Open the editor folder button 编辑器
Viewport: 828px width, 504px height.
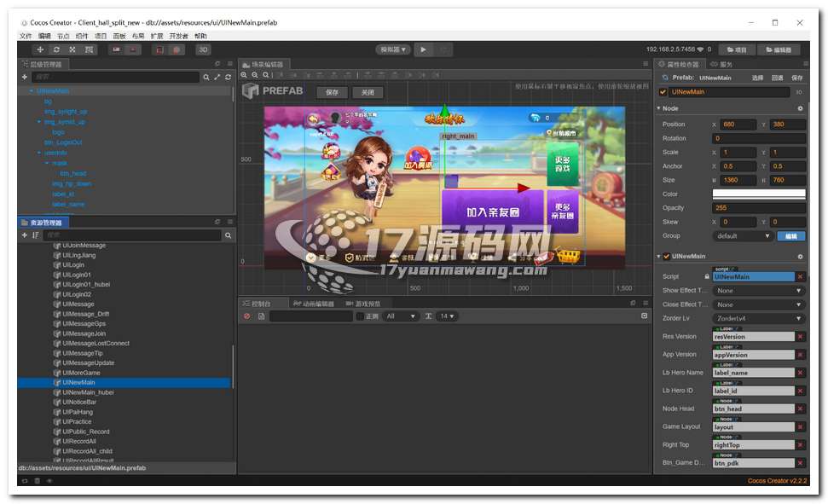coord(779,49)
